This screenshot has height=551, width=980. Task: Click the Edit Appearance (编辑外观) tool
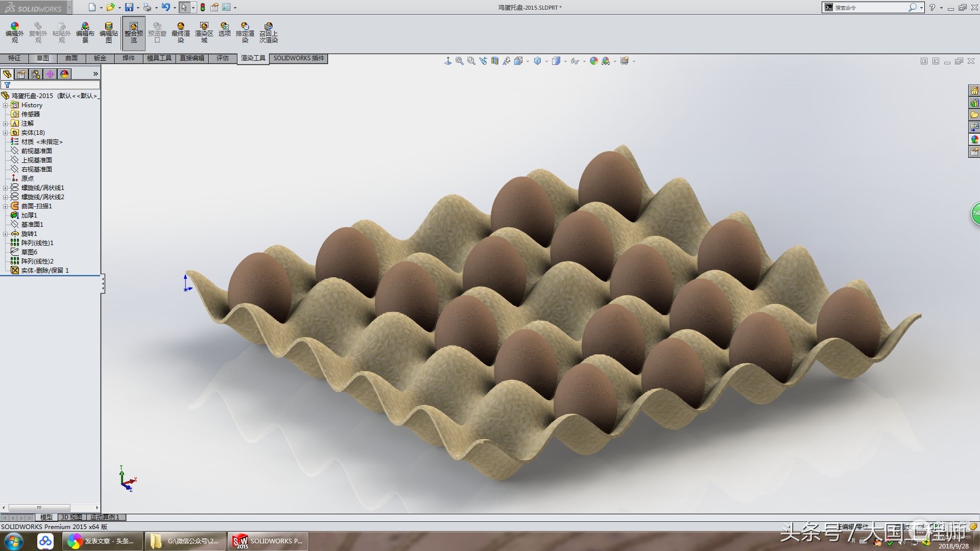tap(14, 33)
